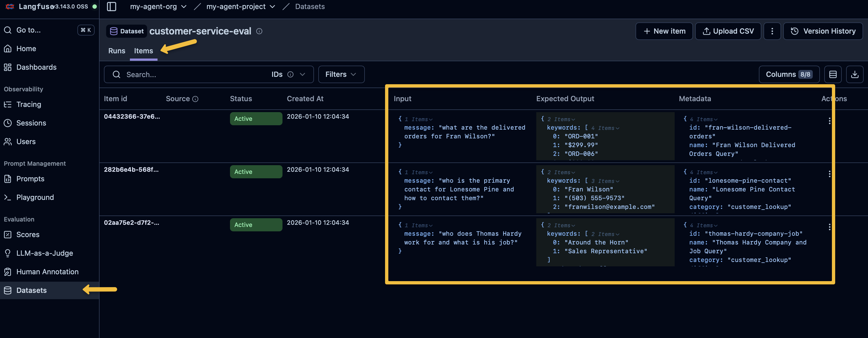Click into the Search input field
Viewport: 868px width, 338px height.
[192, 74]
